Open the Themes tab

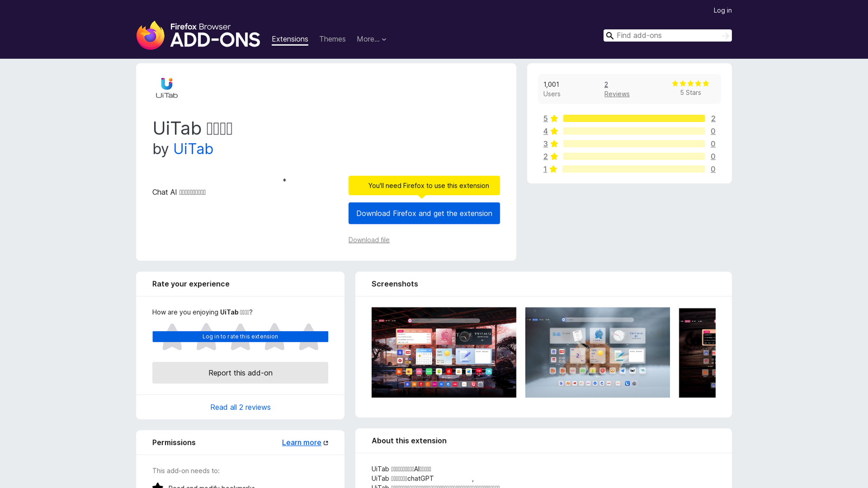pos(333,39)
